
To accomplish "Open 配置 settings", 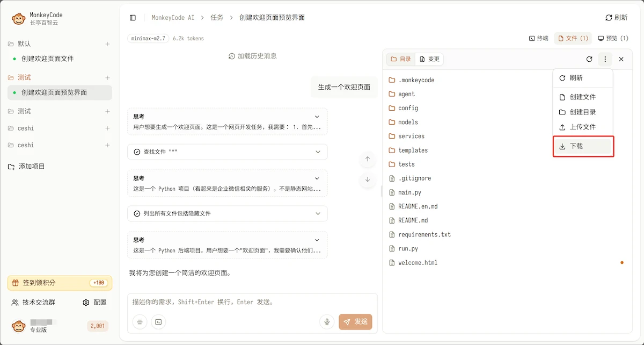I will click(94, 303).
